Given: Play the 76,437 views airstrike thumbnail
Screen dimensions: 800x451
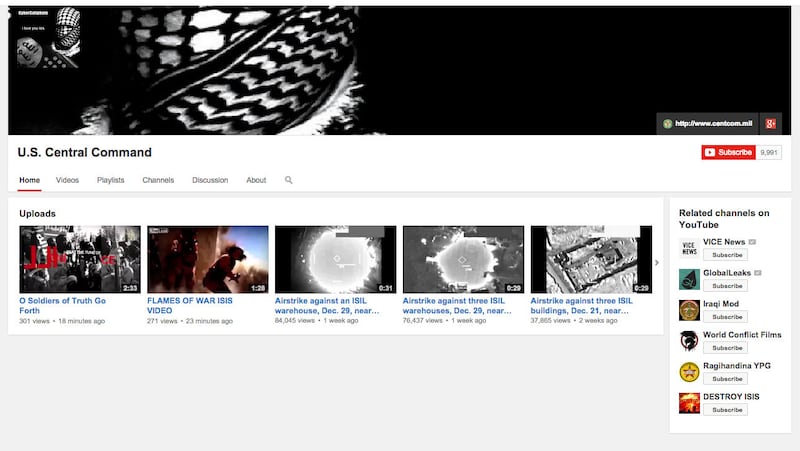Looking at the screenshot, I should click(x=463, y=259).
